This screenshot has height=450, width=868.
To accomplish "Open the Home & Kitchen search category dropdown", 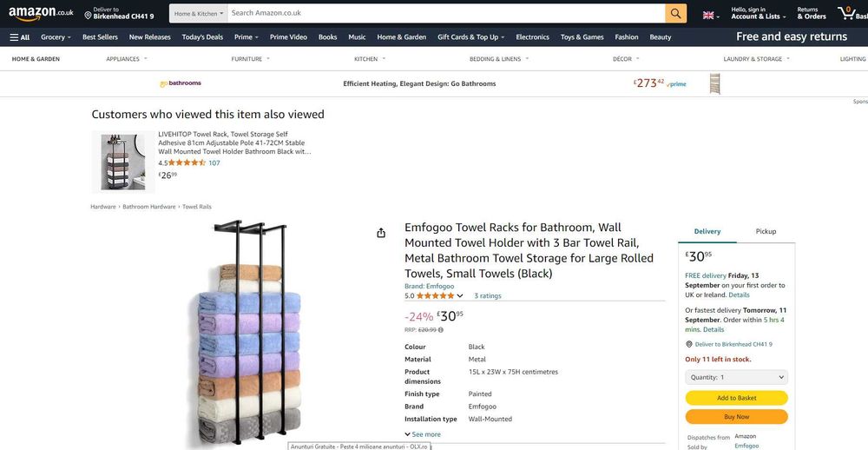I will tap(198, 14).
